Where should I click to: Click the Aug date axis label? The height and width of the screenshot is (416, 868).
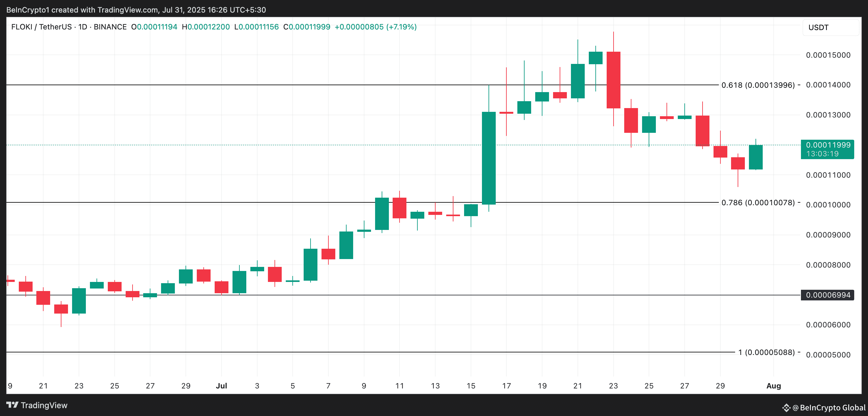pos(774,386)
